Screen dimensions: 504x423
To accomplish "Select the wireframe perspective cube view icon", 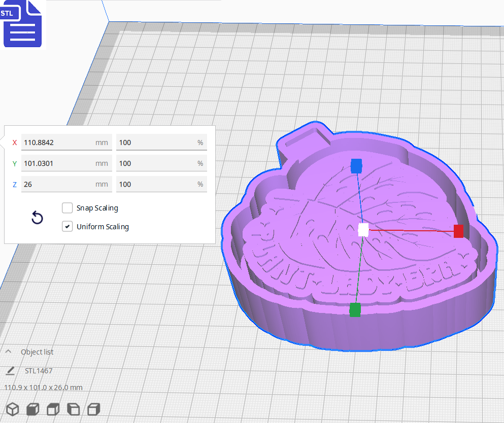I will click(12, 409).
